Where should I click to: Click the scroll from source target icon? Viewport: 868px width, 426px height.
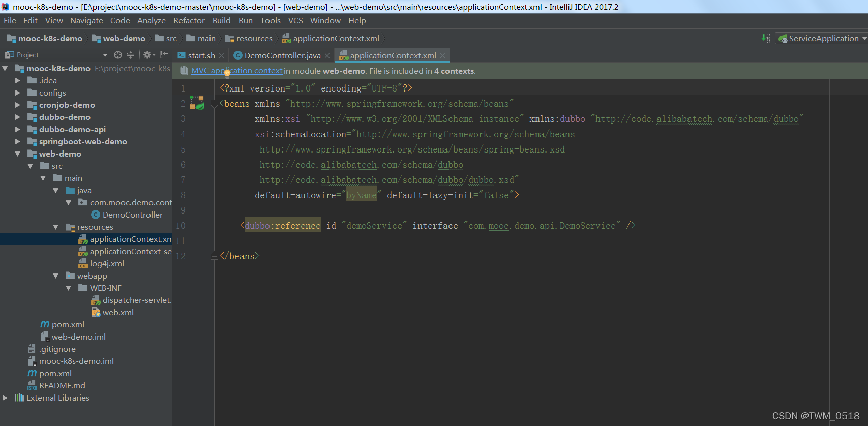[x=118, y=55]
